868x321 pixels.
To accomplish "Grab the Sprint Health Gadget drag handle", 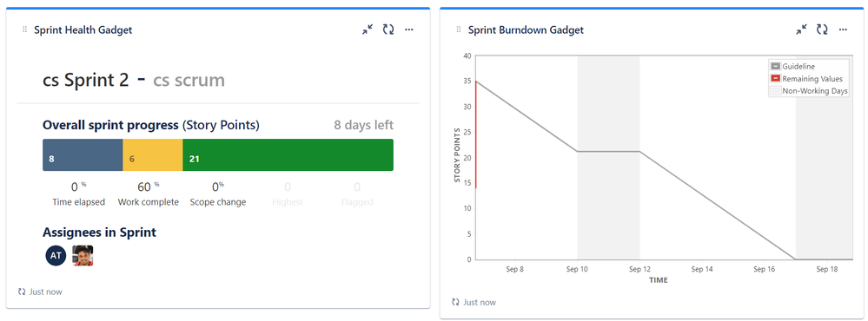I will (x=24, y=29).
